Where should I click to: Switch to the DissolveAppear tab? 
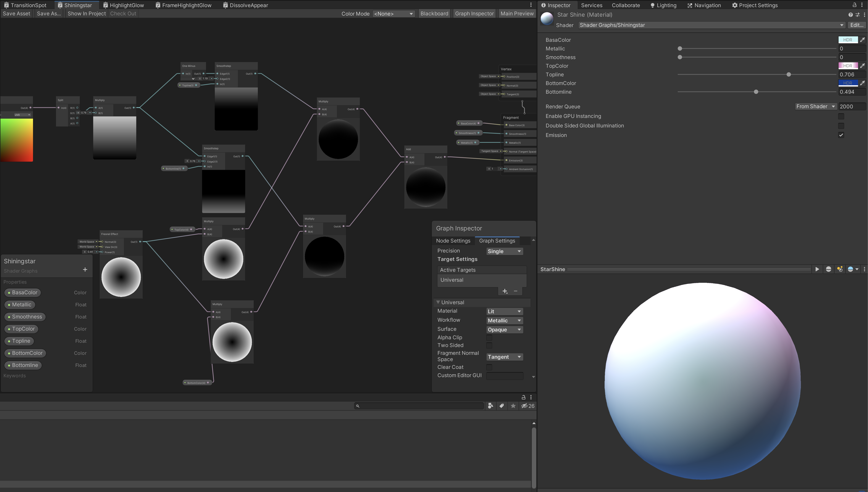pos(246,5)
